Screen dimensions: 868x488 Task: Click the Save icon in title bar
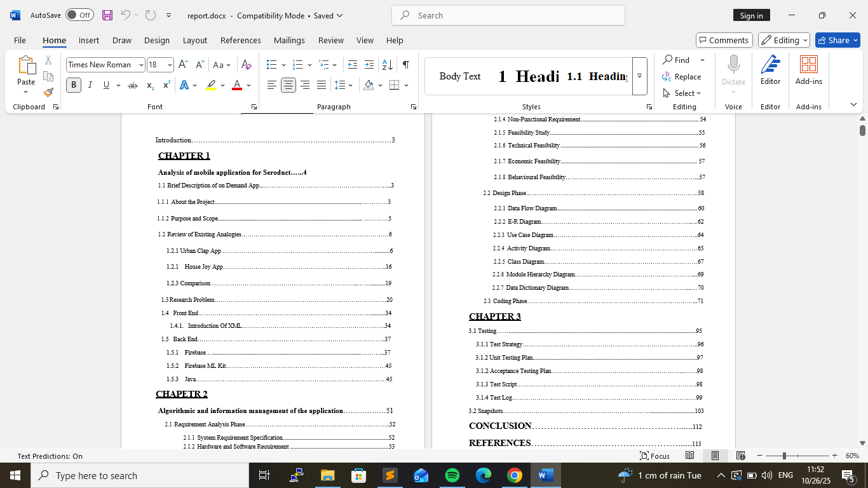pyautogui.click(x=107, y=15)
